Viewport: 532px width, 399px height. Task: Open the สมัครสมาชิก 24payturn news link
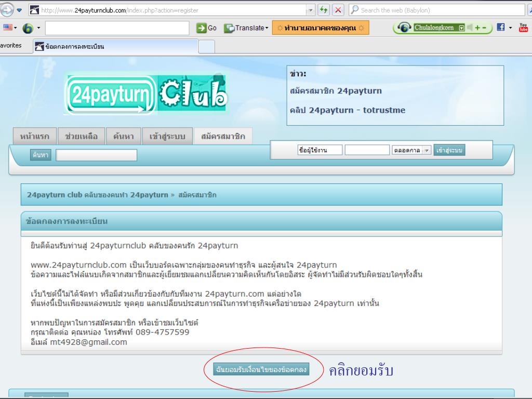336,90
